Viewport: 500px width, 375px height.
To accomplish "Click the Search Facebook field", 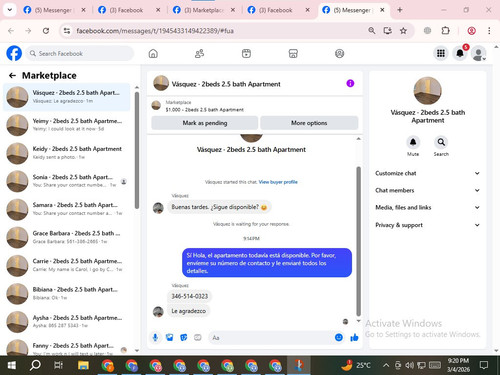I will click(x=79, y=53).
